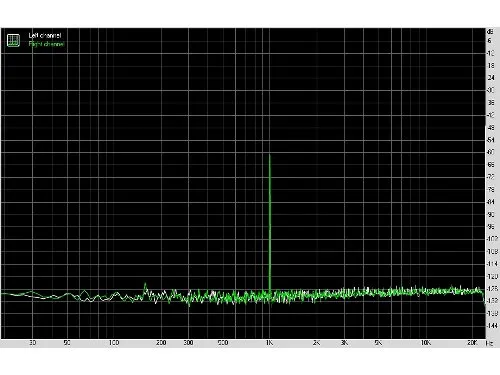Image resolution: width=500 pixels, height=375 pixels.
Task: Click the 5K frequency axis label
Action: [378, 343]
